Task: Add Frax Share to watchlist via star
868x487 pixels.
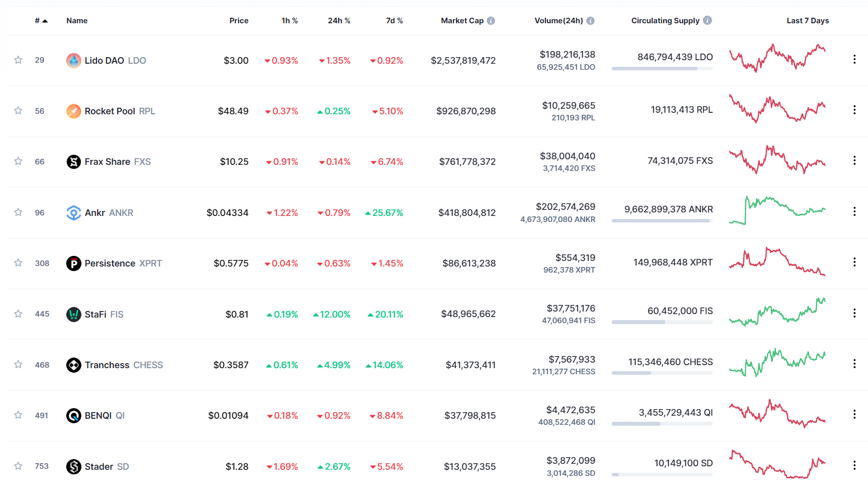Action: click(x=18, y=161)
